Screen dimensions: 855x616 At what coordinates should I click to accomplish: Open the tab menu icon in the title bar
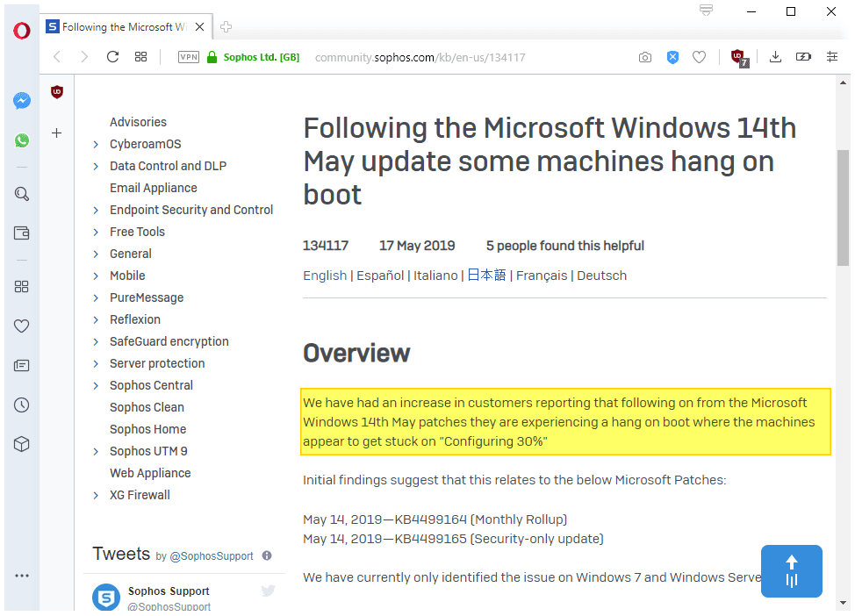point(706,10)
